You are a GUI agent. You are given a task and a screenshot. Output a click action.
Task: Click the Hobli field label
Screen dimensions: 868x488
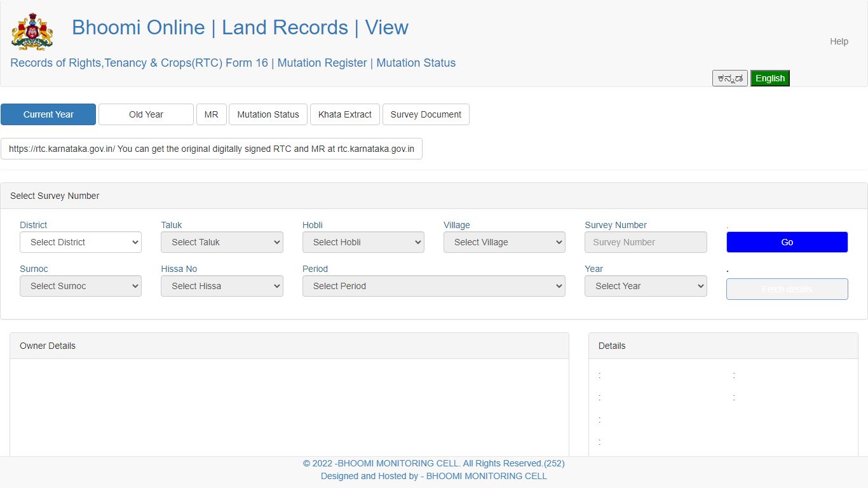pos(313,225)
